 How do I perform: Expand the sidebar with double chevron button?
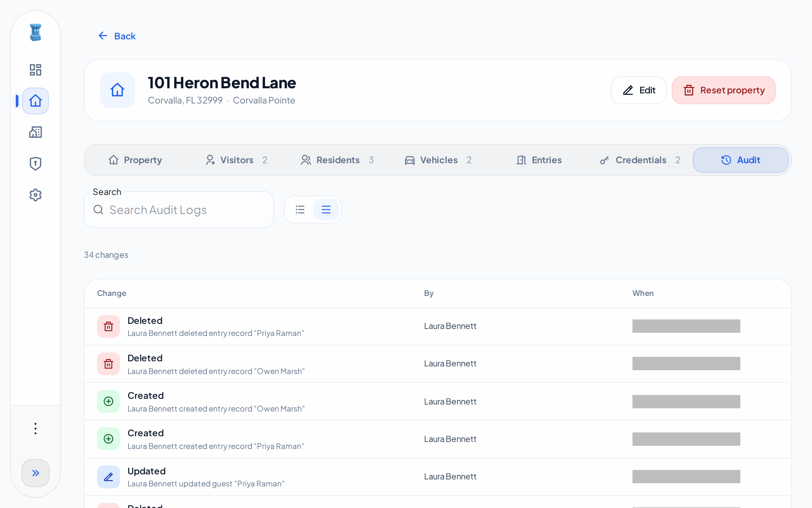(36, 473)
